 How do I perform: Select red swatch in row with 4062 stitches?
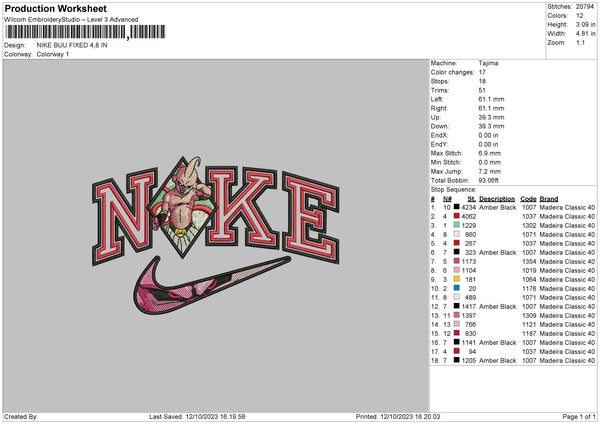(x=457, y=216)
